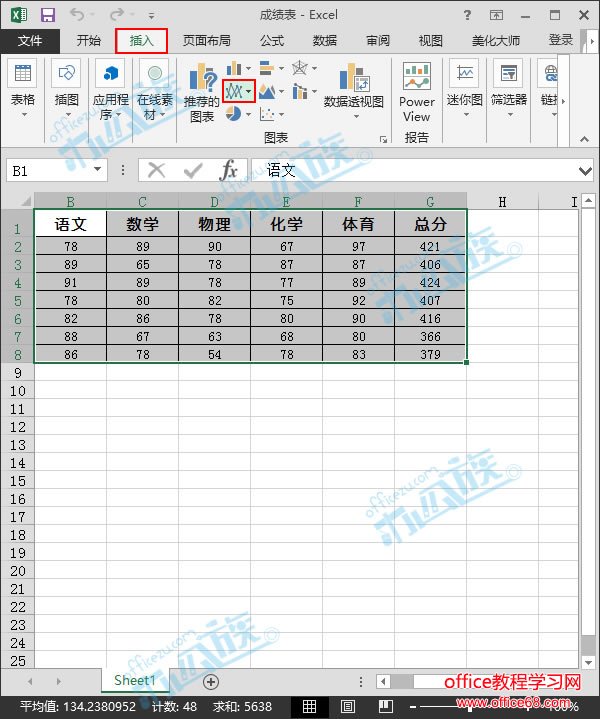Switch to the 页面布局 tab
600x719 pixels.
coord(206,40)
